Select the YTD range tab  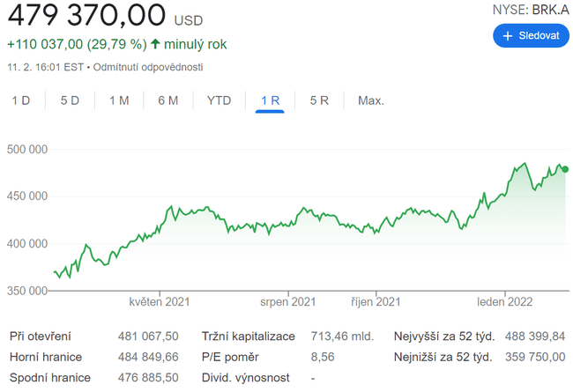[219, 100]
